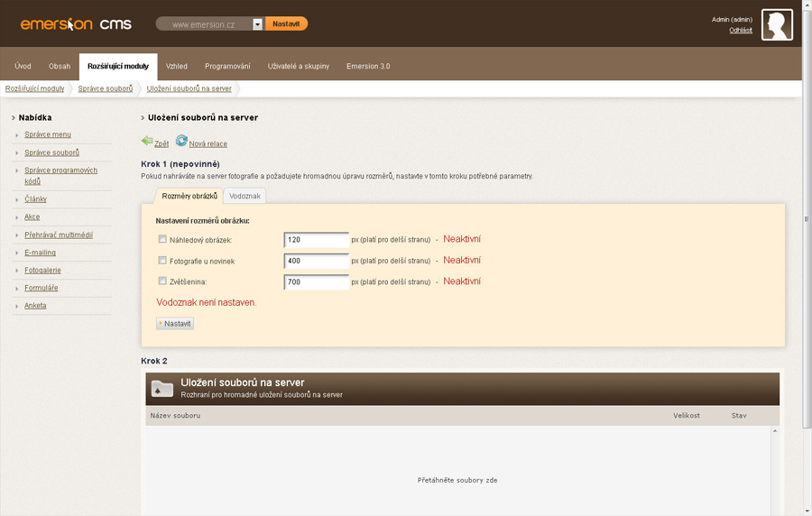812x516 pixels.
Task: Open Správce souborů in the sidebar
Action: click(x=51, y=152)
